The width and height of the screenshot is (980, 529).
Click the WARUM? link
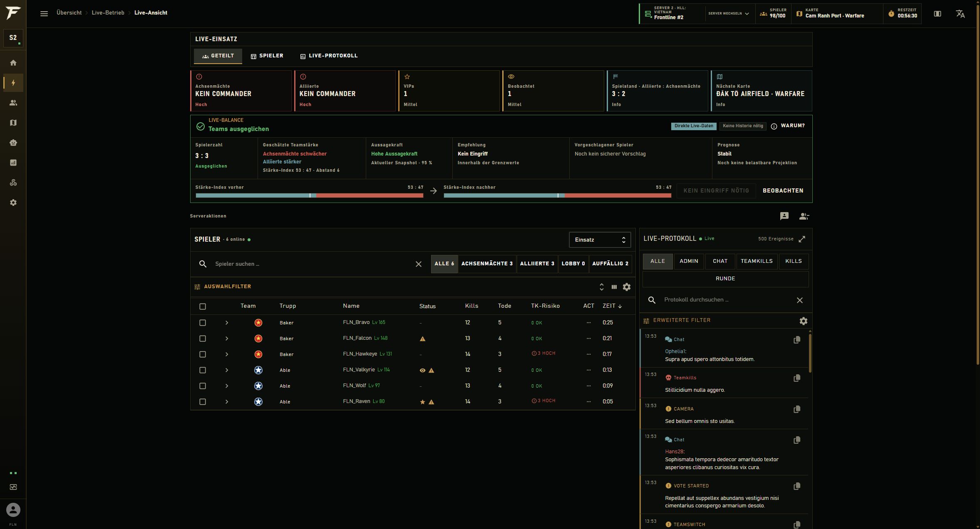click(793, 126)
